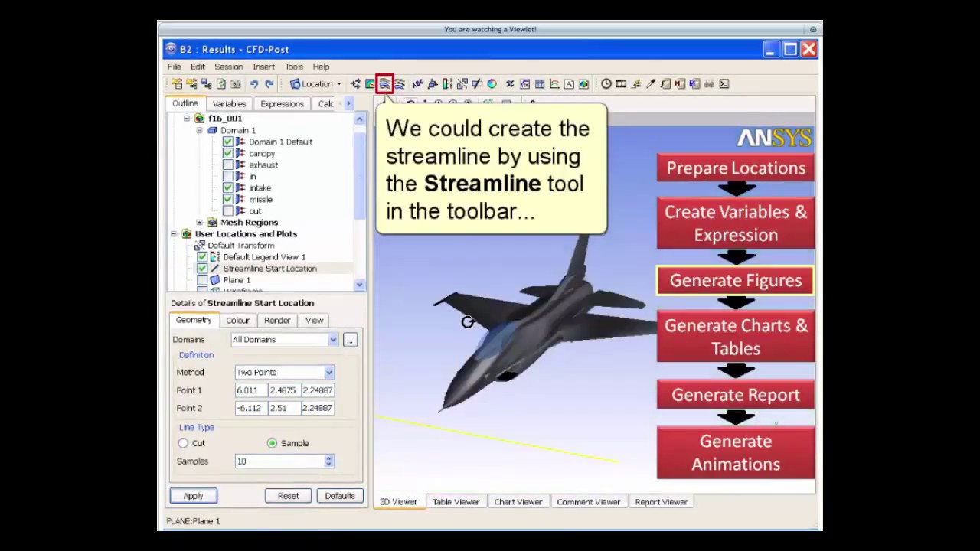Click the Apply button

tap(193, 496)
